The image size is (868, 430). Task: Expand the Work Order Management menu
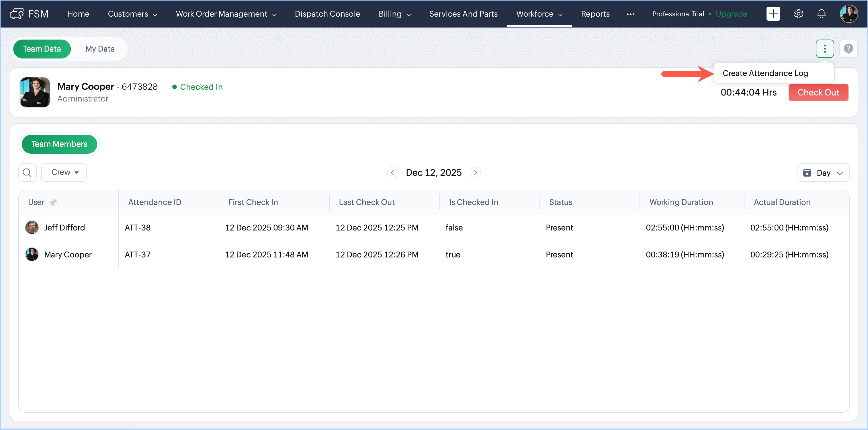(226, 14)
